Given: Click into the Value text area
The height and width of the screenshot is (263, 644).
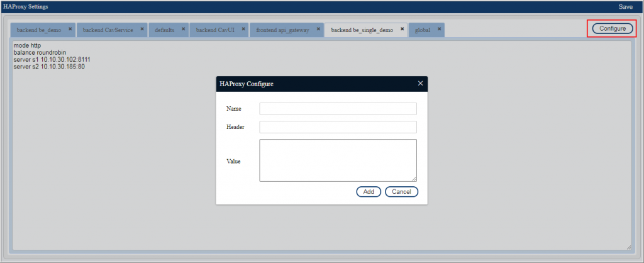Looking at the screenshot, I should click(x=338, y=160).
